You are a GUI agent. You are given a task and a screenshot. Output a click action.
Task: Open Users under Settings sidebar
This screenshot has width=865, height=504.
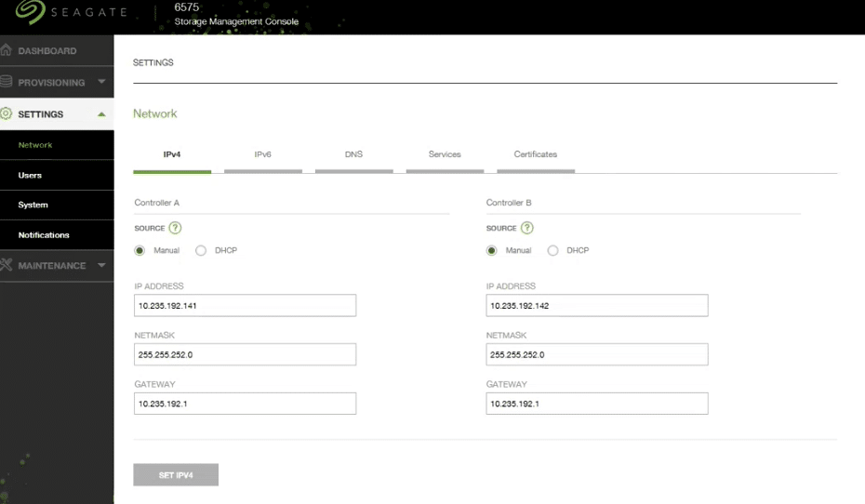click(x=57, y=176)
